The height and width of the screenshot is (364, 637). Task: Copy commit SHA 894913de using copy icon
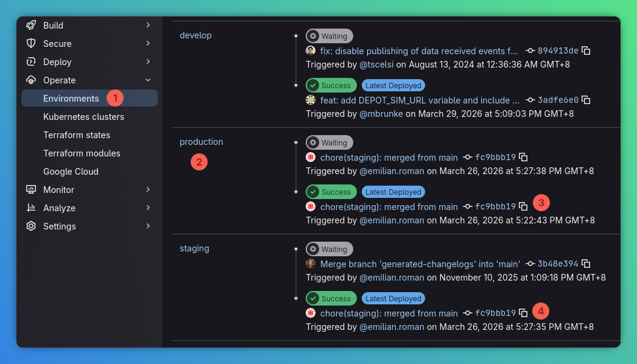click(x=585, y=51)
